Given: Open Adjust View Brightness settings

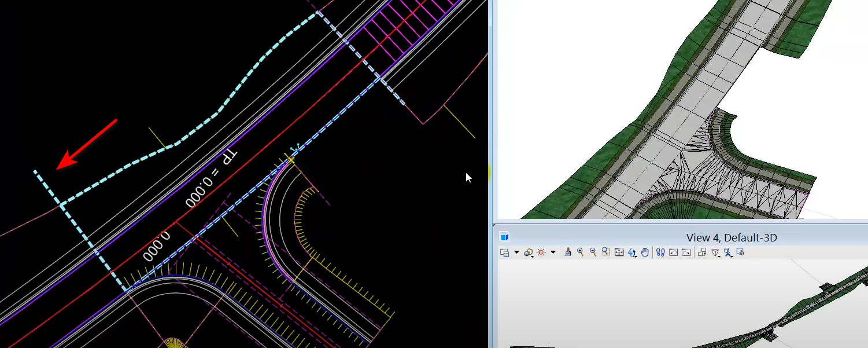Looking at the screenshot, I should (x=541, y=252).
